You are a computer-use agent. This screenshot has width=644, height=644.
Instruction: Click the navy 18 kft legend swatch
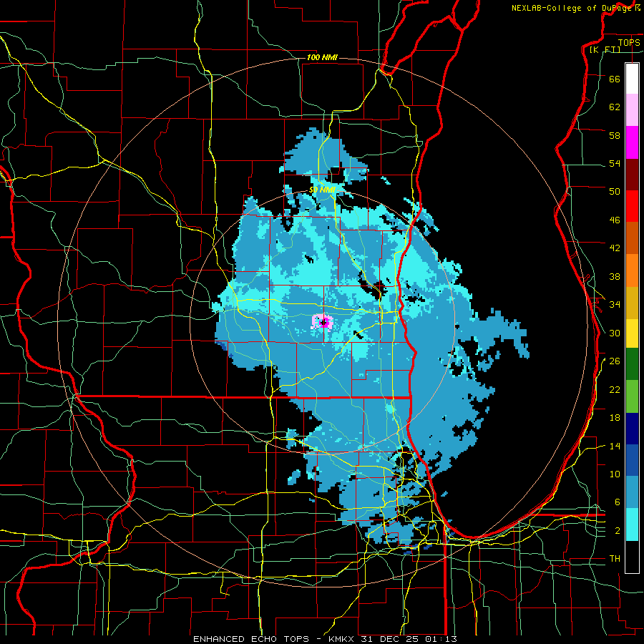click(632, 429)
